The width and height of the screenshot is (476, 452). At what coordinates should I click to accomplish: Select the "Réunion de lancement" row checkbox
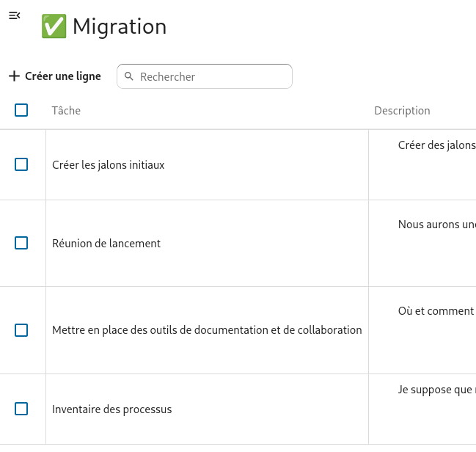click(21, 243)
